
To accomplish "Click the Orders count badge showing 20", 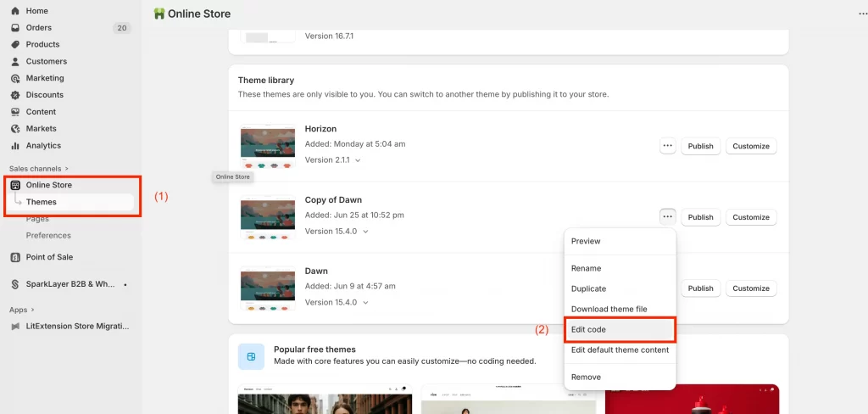I will [122, 28].
